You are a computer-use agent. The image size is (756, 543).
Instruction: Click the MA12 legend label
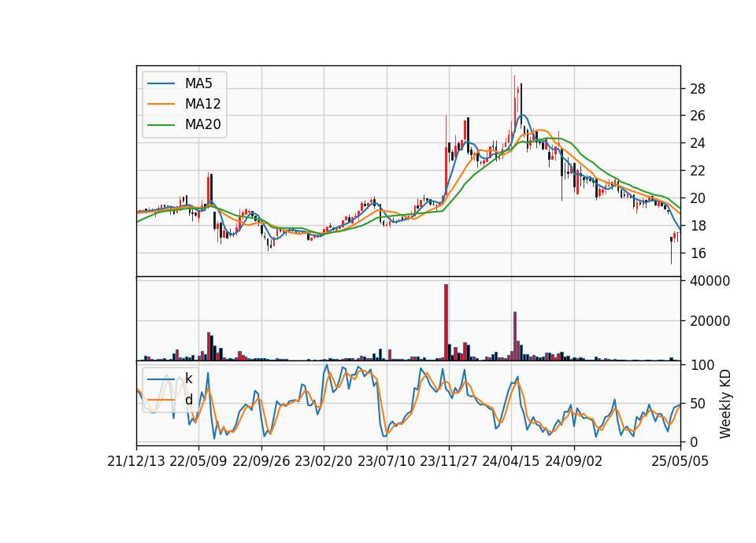[x=202, y=104]
